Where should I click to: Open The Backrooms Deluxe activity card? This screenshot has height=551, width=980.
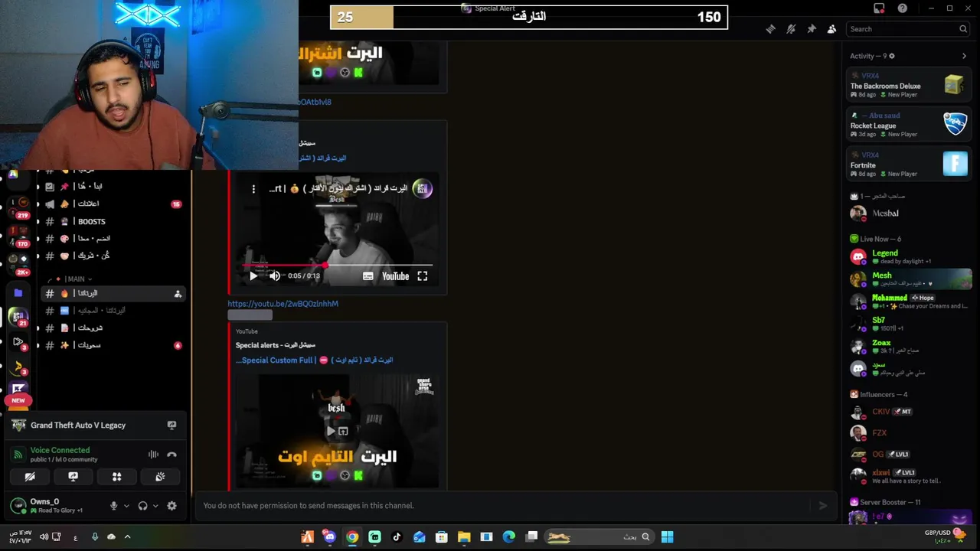point(909,85)
